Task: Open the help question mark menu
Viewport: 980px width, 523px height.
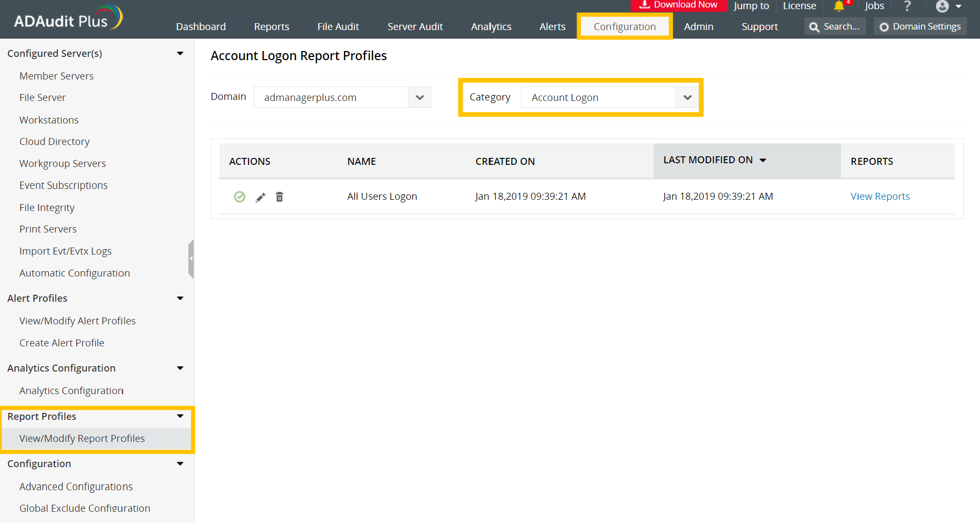Action: click(x=908, y=6)
